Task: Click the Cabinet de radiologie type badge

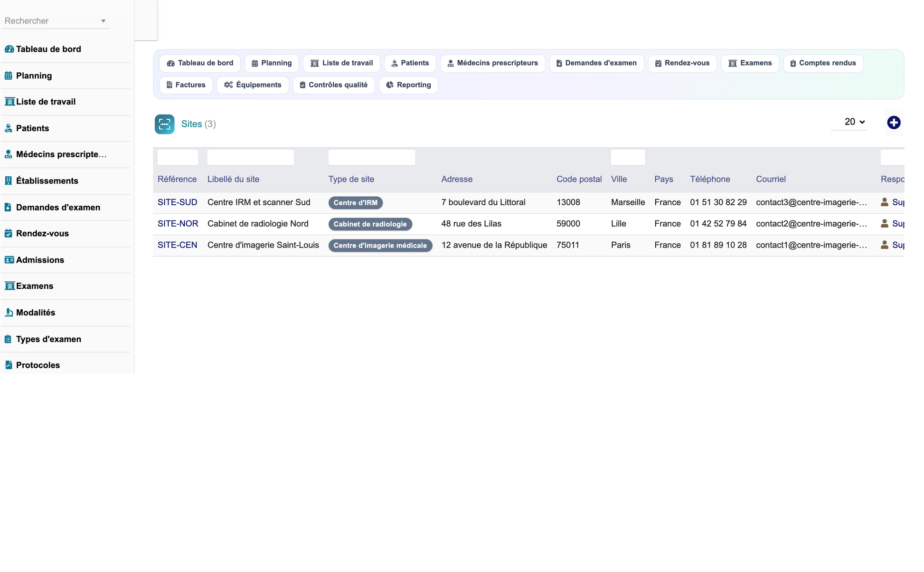Action: click(x=370, y=224)
